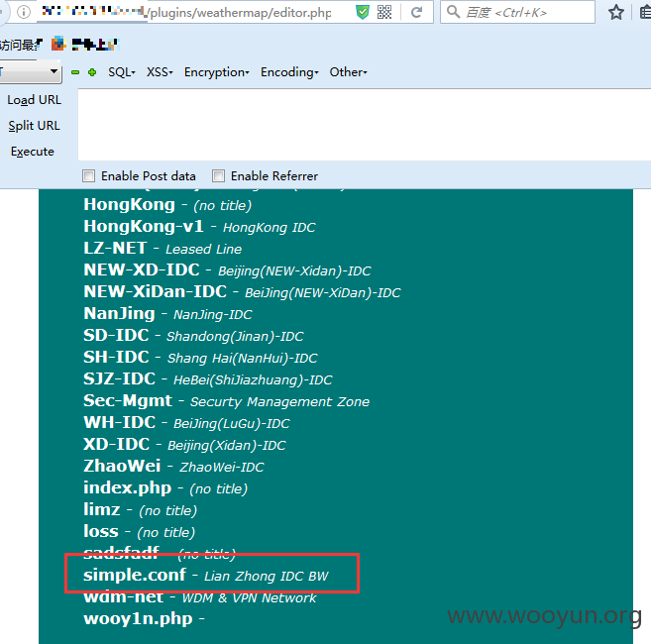Open the SQL dropdown menu
The image size is (651, 644).
[x=122, y=72]
